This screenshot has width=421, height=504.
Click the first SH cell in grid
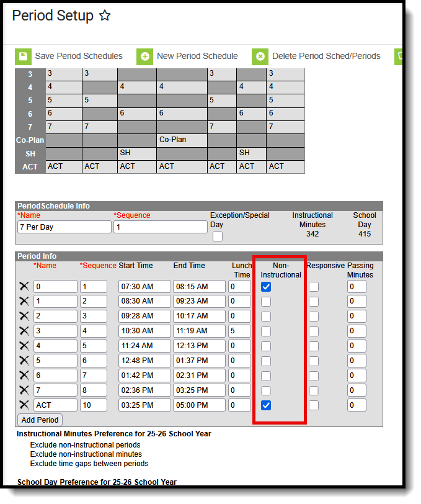coord(137,154)
